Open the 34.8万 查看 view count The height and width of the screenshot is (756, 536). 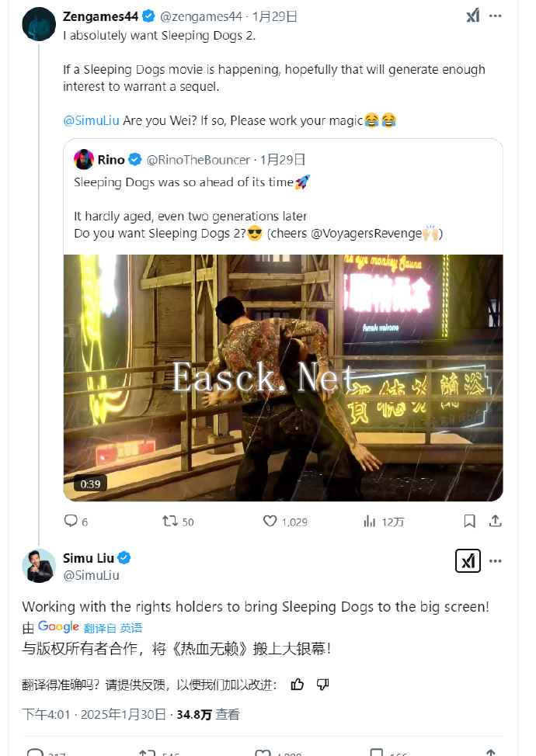pos(208,714)
